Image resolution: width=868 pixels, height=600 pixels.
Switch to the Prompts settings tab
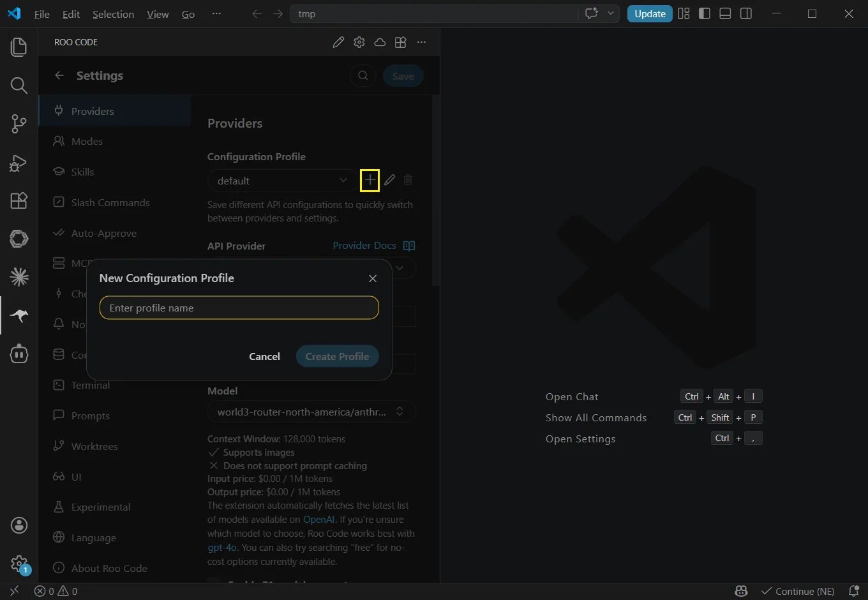pos(115,416)
